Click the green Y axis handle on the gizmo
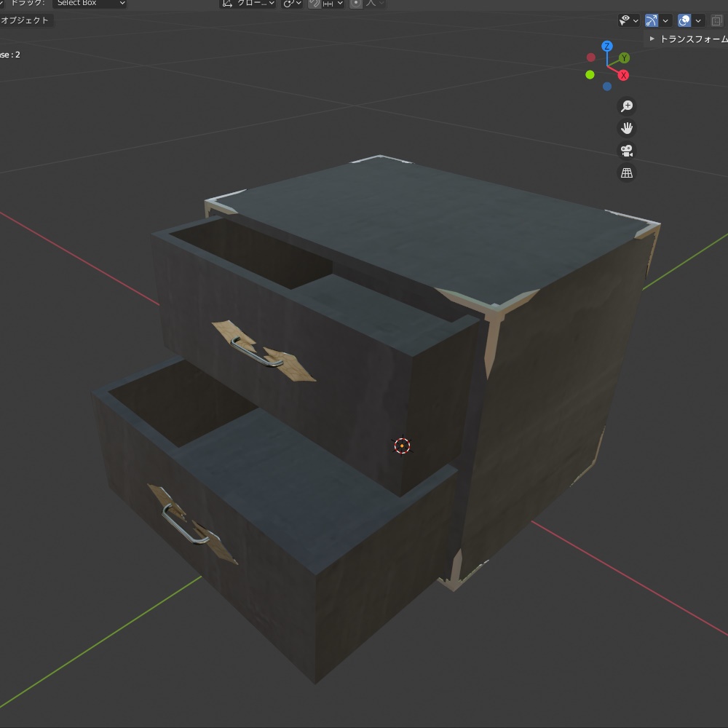The height and width of the screenshot is (728, 728). click(622, 57)
